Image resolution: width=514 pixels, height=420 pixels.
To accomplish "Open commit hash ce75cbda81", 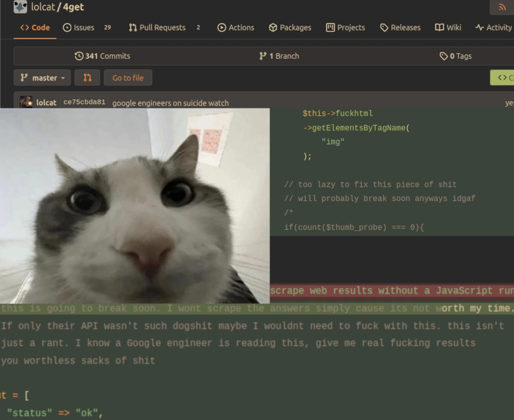I will pyautogui.click(x=84, y=102).
